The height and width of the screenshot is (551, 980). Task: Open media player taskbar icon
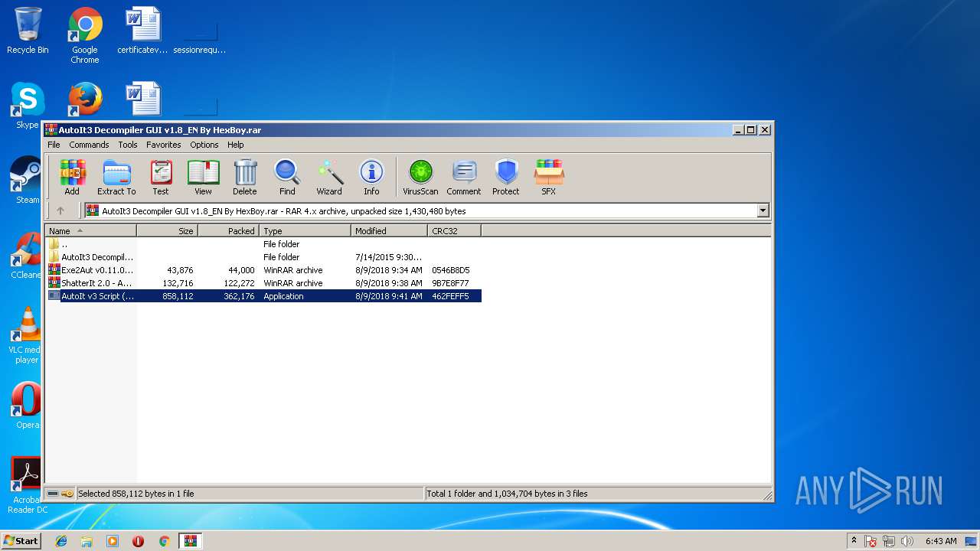pos(113,541)
